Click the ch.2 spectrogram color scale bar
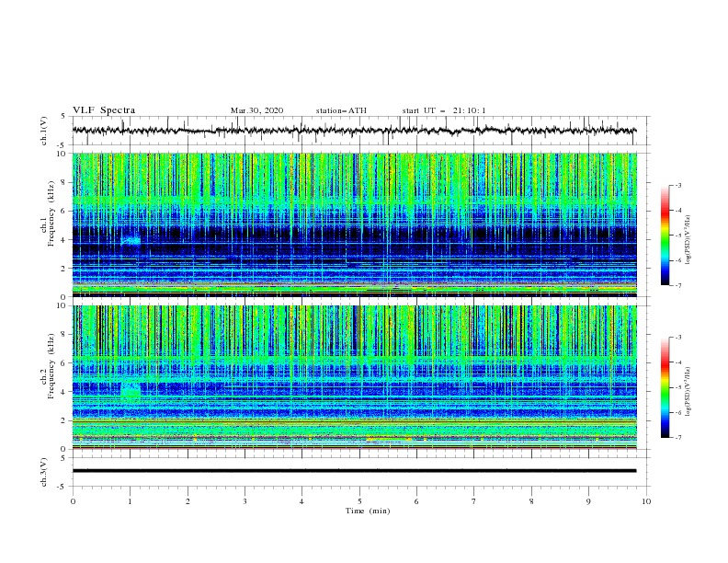This screenshot has width=728, height=563. pyautogui.click(x=665, y=387)
